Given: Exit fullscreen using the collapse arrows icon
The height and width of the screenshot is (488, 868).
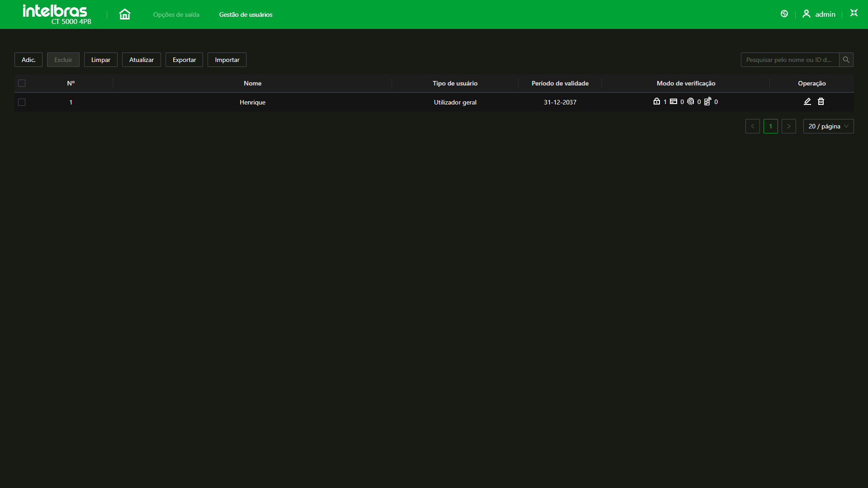Looking at the screenshot, I should coord(854,13).
